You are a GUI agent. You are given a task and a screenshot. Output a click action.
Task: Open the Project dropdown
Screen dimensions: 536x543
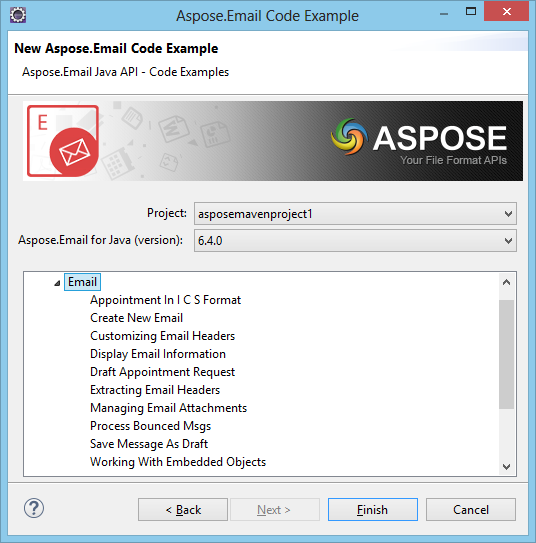point(355,214)
